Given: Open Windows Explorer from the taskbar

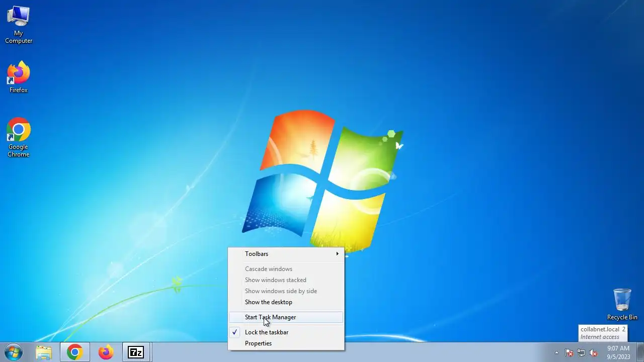Looking at the screenshot, I should [x=44, y=352].
